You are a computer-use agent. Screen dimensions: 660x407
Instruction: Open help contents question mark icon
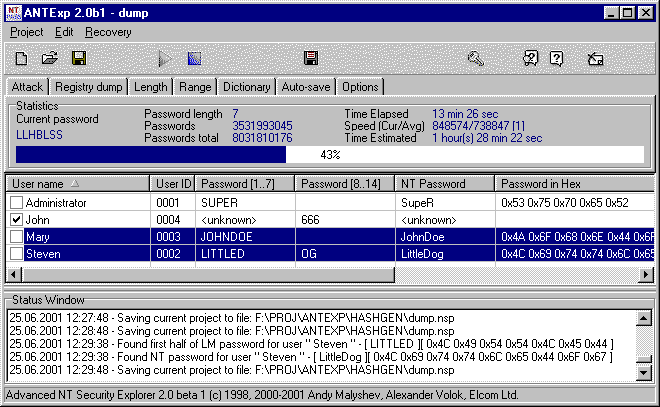tap(530, 59)
